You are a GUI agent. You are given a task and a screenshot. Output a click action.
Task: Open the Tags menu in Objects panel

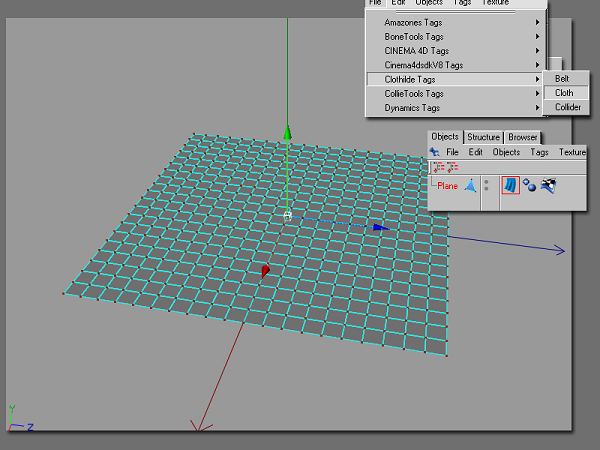[539, 152]
